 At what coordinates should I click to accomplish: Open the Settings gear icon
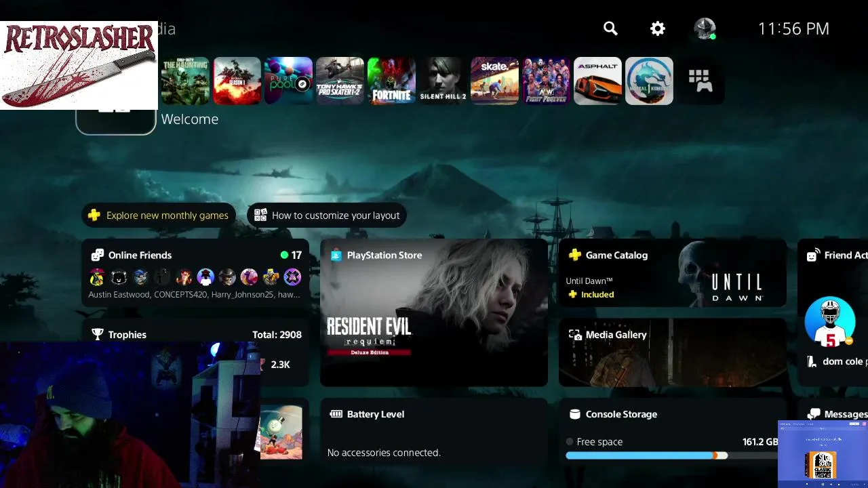(x=658, y=28)
